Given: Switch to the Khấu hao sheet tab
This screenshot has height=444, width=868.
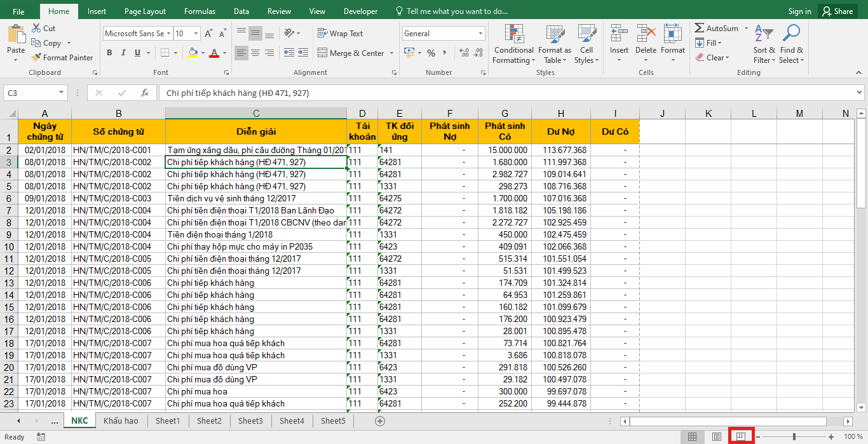Looking at the screenshot, I should (x=121, y=420).
